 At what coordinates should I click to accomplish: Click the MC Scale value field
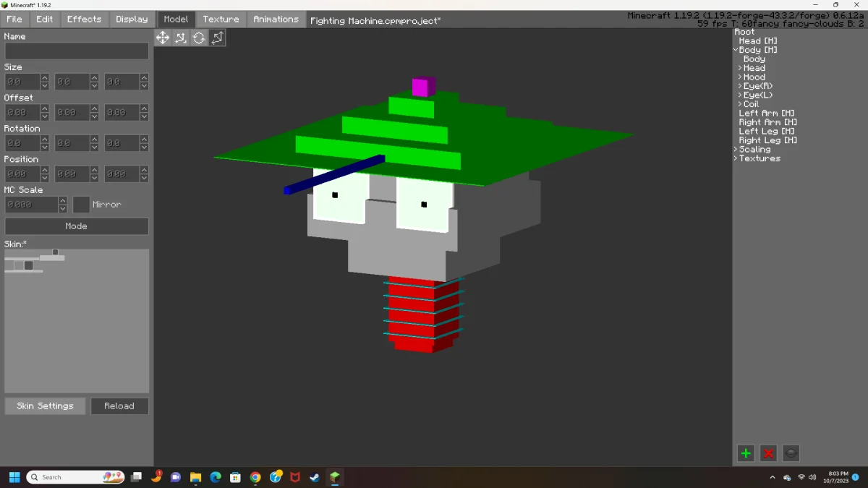(x=31, y=205)
